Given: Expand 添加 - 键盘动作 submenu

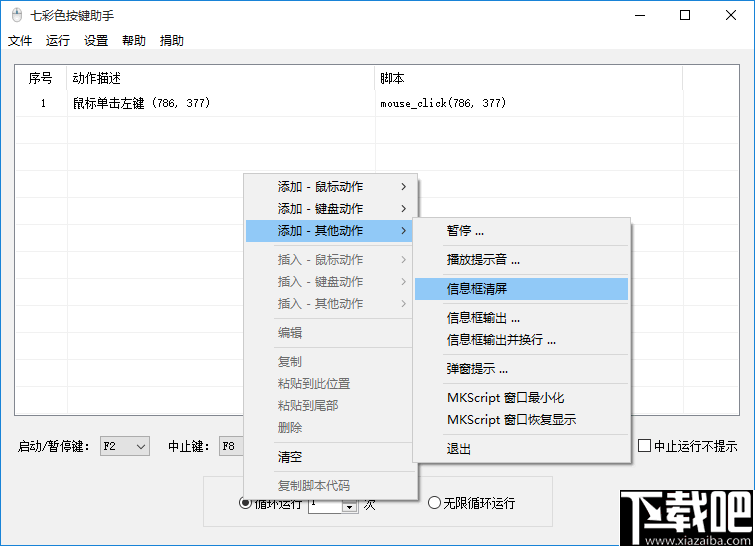Looking at the screenshot, I should point(330,209).
